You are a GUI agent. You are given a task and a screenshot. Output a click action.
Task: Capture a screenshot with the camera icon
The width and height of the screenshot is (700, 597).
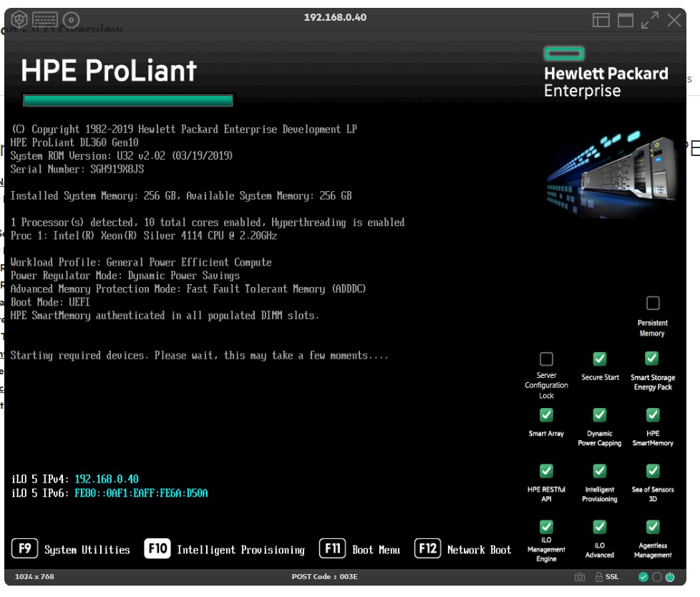tap(580, 577)
